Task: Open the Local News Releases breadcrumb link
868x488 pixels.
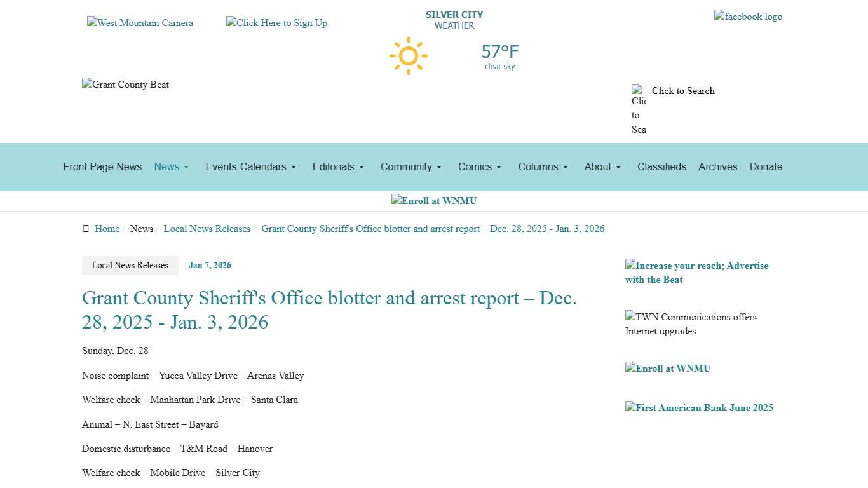Action: pyautogui.click(x=207, y=228)
